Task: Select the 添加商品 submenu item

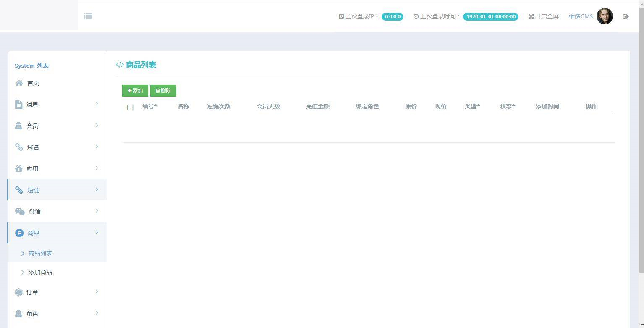Action: click(x=40, y=272)
